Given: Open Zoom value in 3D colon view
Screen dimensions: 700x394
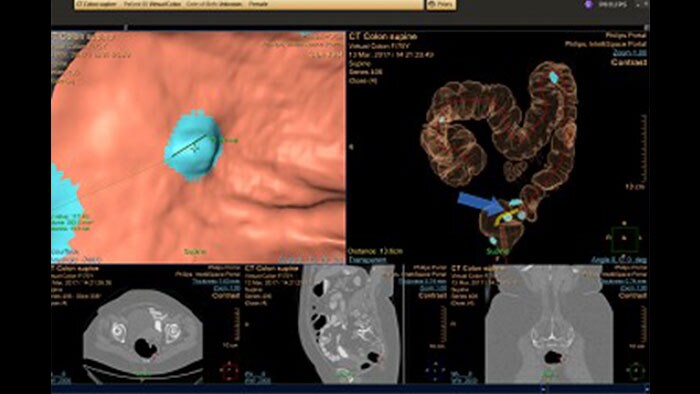Looking at the screenshot, I should pos(630,53).
